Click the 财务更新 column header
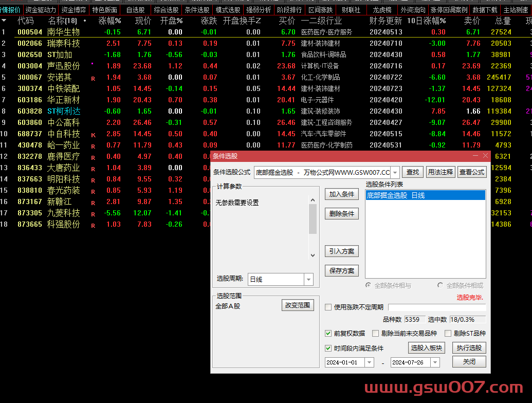 pos(386,21)
